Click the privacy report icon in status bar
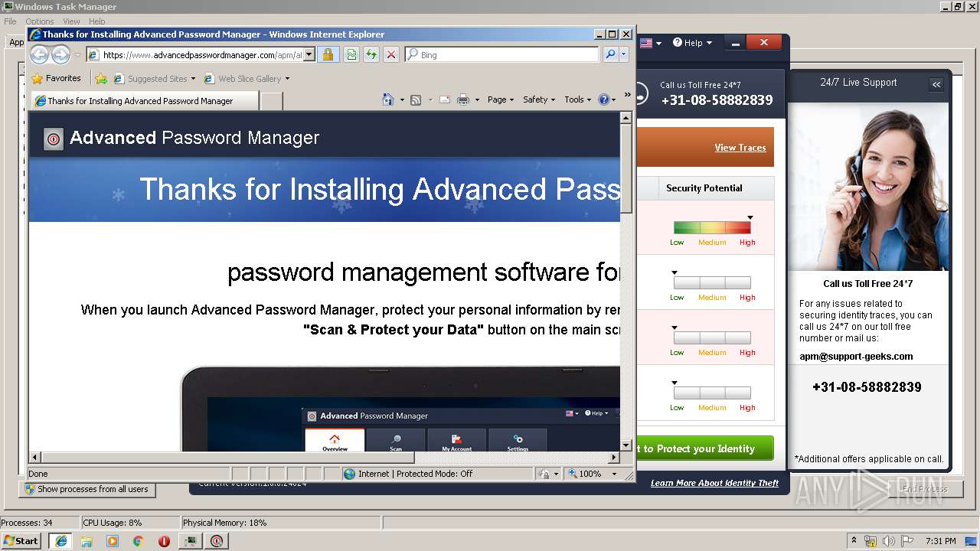This screenshot has width=980, height=551. (544, 474)
